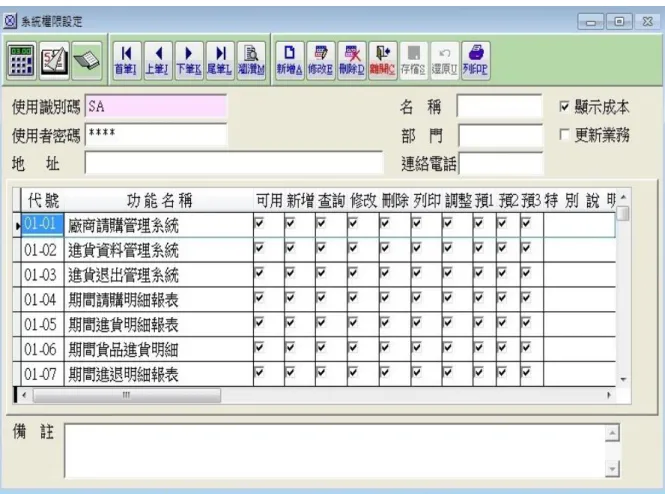
Task: Delete the current record (刪除)
Action: point(352,60)
